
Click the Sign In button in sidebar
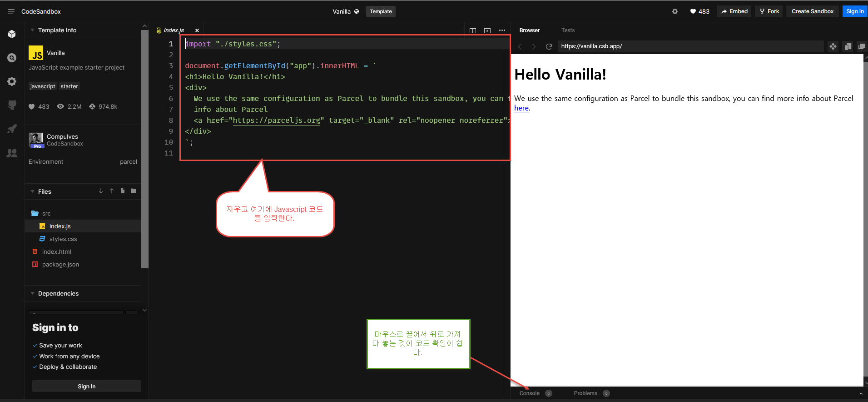pyautogui.click(x=87, y=386)
